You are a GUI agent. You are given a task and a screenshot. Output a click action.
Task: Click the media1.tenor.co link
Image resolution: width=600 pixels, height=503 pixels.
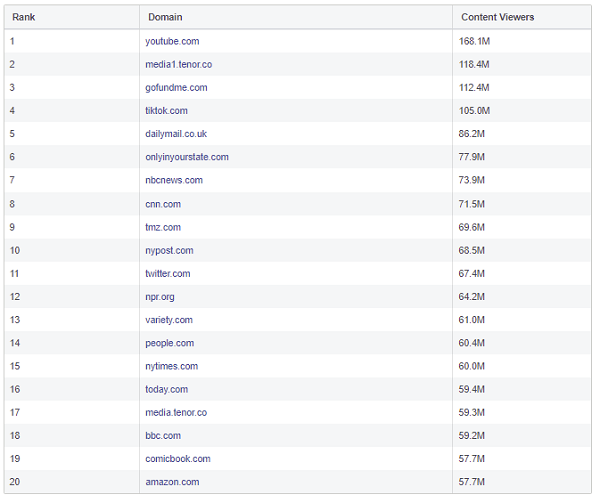coord(178,64)
